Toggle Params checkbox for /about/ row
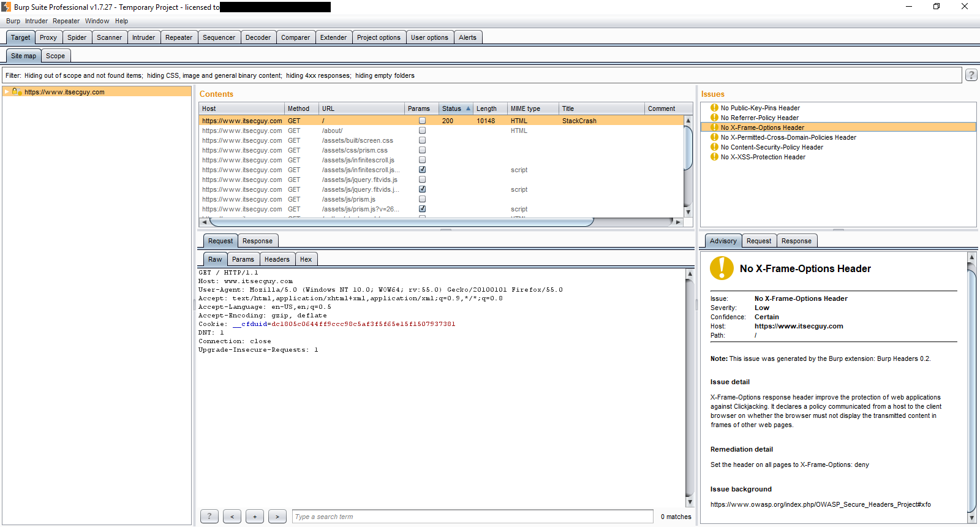Image resolution: width=980 pixels, height=527 pixels. [x=422, y=131]
